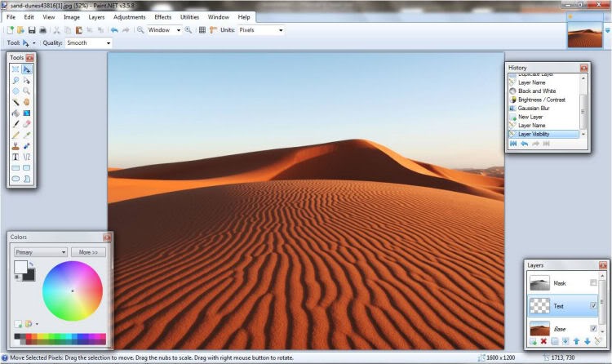Select the Zoom tool in Tools panel

[x=27, y=91]
